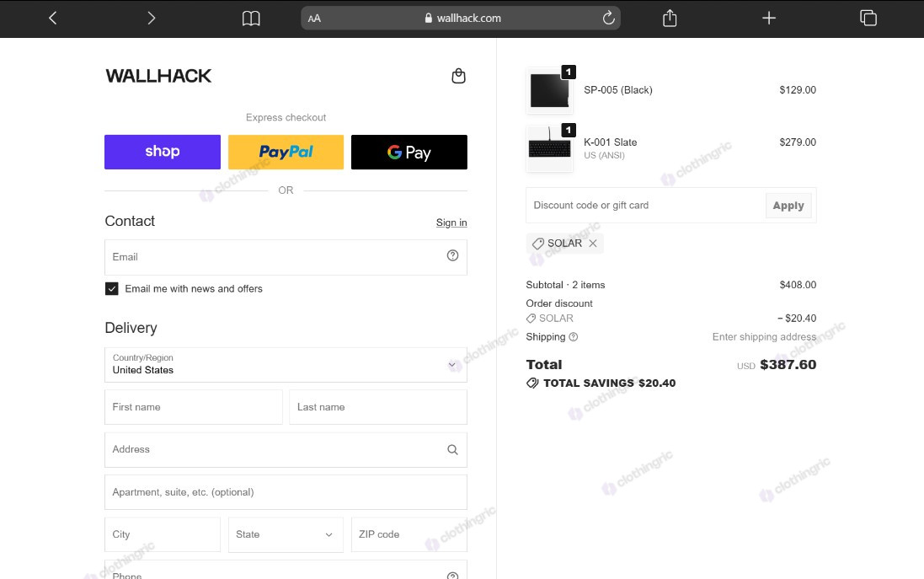Open the State dropdown
Image resolution: width=924 pixels, height=579 pixels.
coord(286,535)
